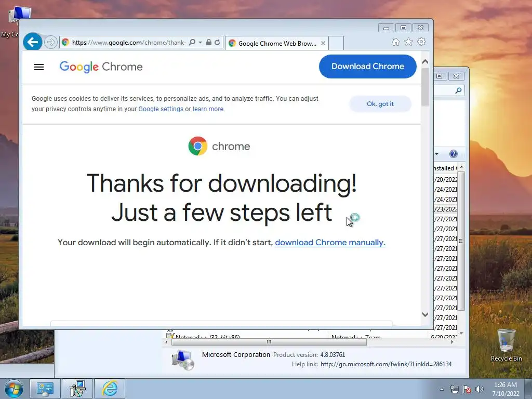The height and width of the screenshot is (399, 532).
Task: Open the Windows Start menu
Action: coord(14,389)
